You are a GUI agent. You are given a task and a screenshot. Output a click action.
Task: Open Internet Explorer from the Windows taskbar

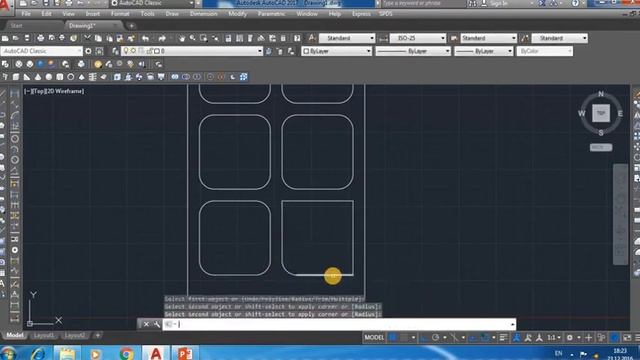pyautogui.click(x=38, y=353)
